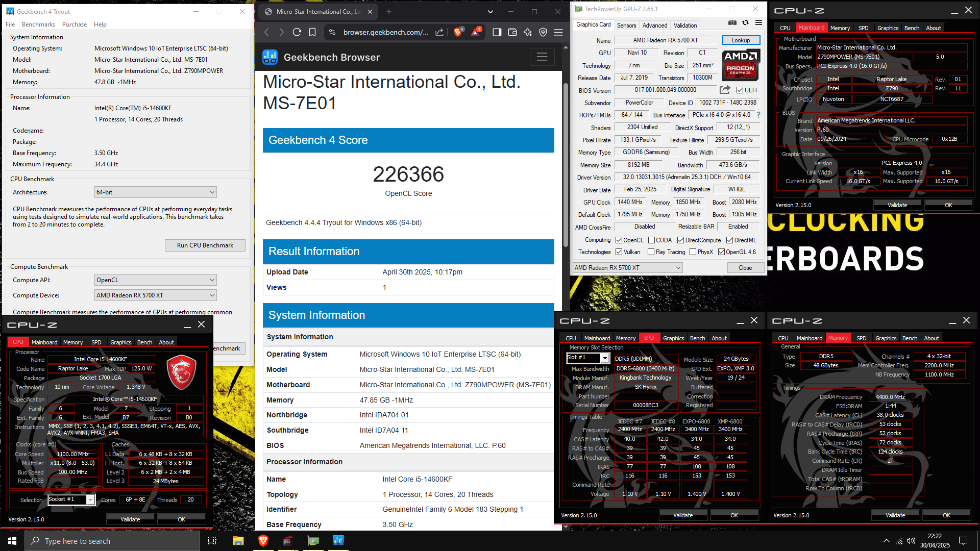Image resolution: width=980 pixels, height=551 pixels.
Task: Open the GPU selector dropdown in GPU-Z
Action: 627,268
